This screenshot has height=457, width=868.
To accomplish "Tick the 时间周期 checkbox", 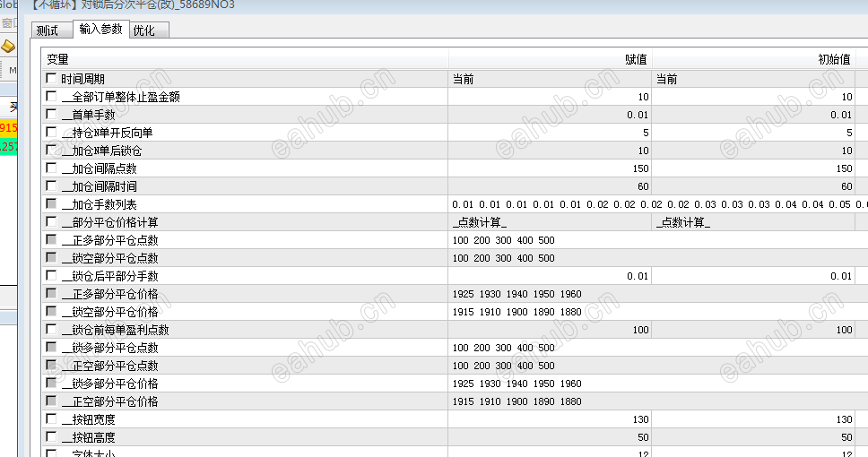I will [51, 79].
